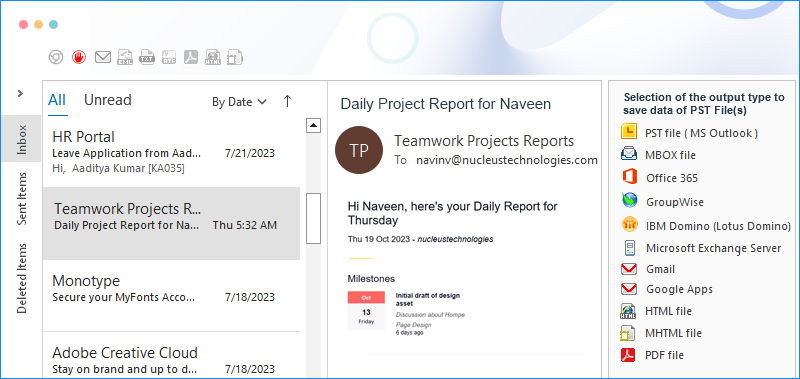The height and width of the screenshot is (379, 800).
Task: Save as RTF file toolbar icon
Action: point(169,57)
